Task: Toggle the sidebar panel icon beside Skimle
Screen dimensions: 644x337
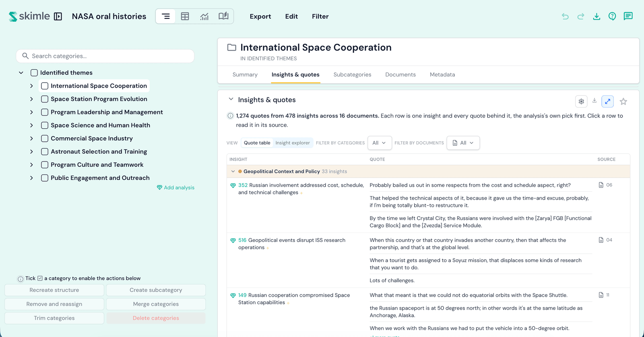Action: click(x=58, y=17)
